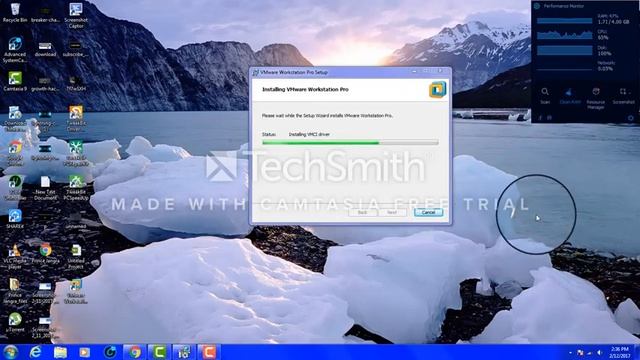Click the installation progress bar

pyautogui.click(x=350, y=142)
